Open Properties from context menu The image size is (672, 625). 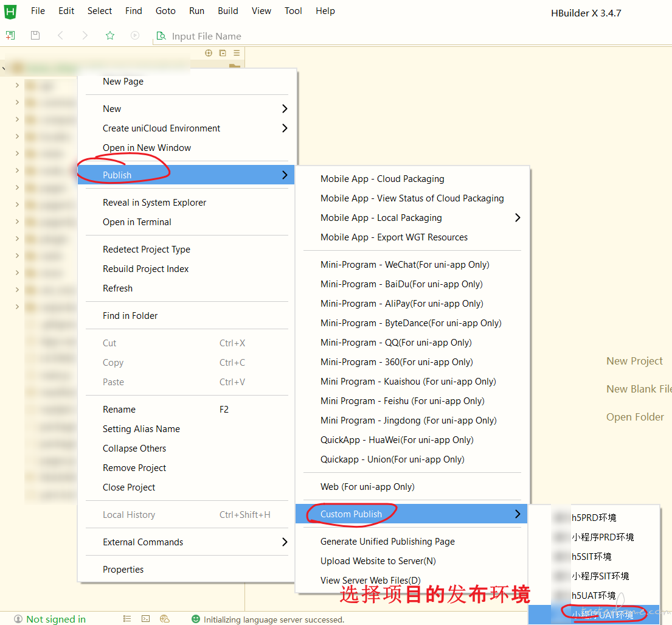click(123, 570)
